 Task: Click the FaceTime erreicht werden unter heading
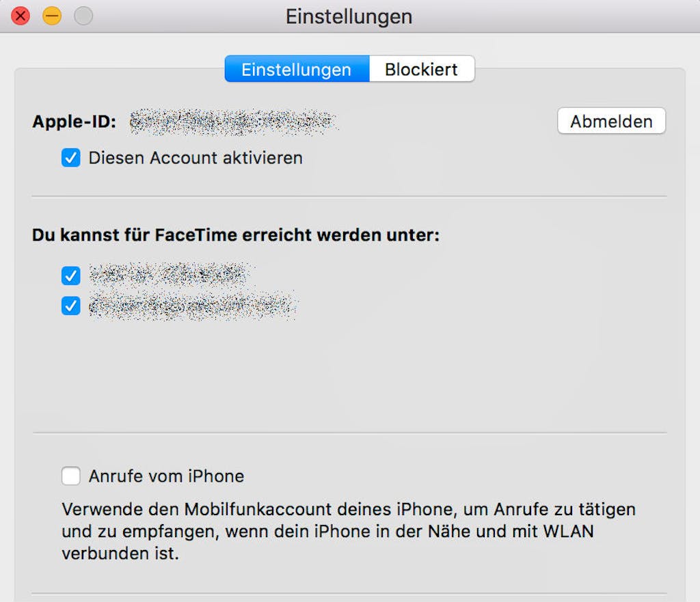236,235
